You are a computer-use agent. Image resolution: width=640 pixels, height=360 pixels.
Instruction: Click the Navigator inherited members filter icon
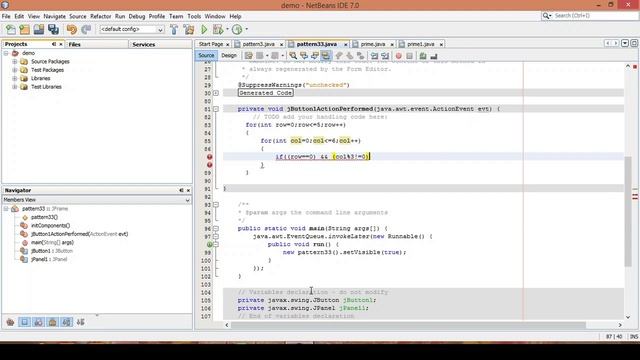[x=10, y=322]
